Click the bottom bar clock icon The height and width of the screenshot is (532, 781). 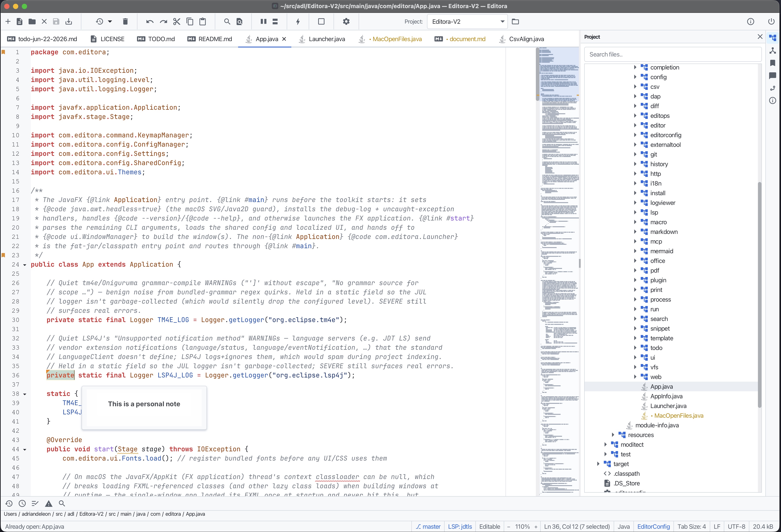tap(22, 503)
